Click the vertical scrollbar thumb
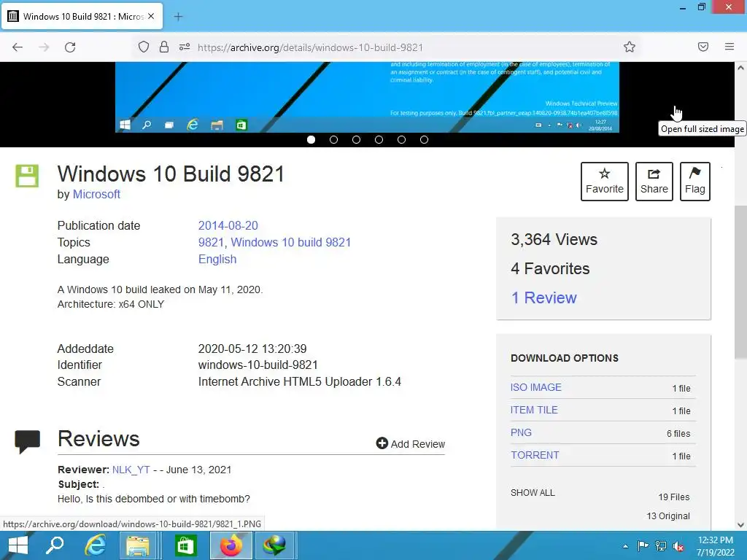 (741, 282)
